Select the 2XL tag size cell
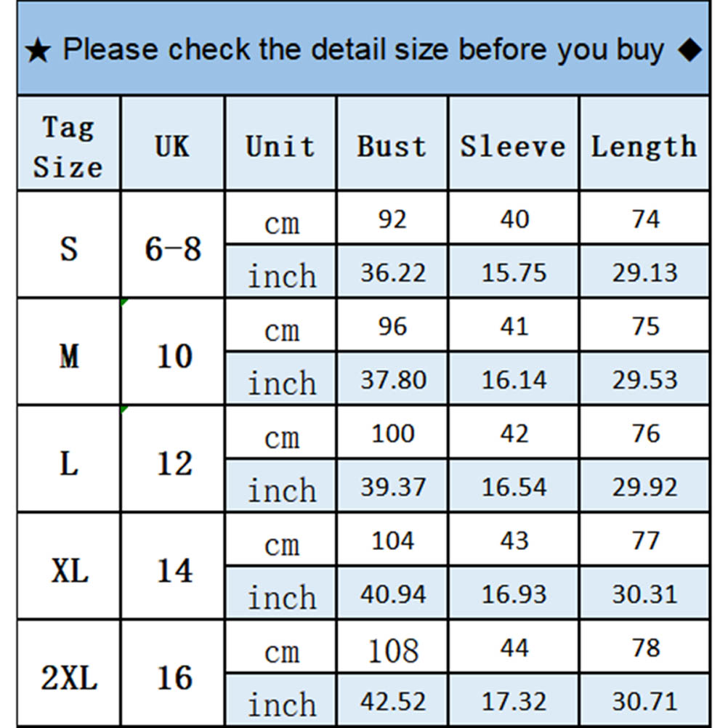Viewport: 728px width, 728px height. coord(68,678)
